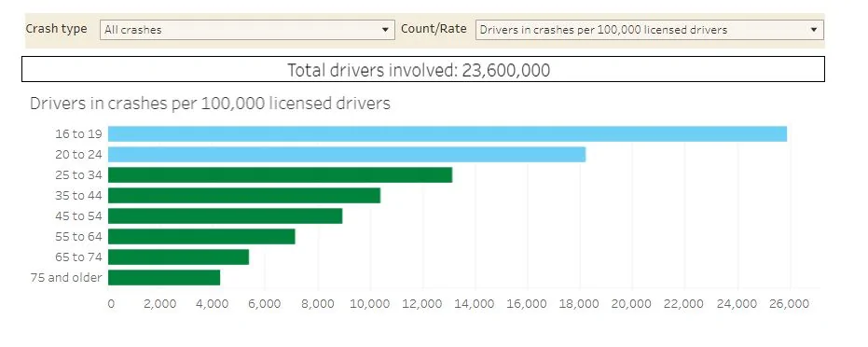This screenshot has width=868, height=347.
Task: Open the Count/Rate dropdown
Action: pos(649,30)
